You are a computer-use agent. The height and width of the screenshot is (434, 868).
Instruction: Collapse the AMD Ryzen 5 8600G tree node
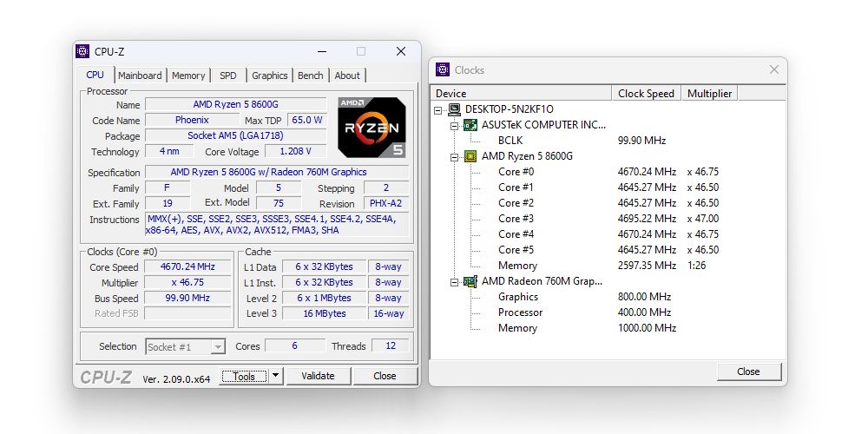coord(455,156)
